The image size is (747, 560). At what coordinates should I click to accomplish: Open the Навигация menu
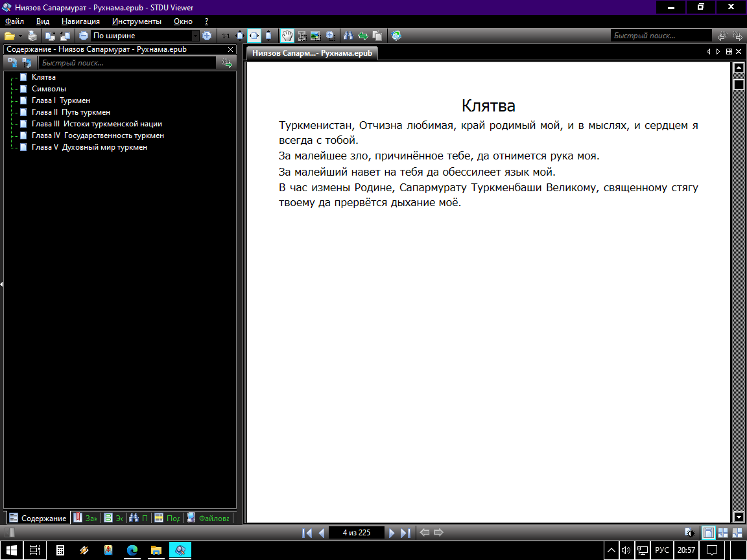(80, 21)
